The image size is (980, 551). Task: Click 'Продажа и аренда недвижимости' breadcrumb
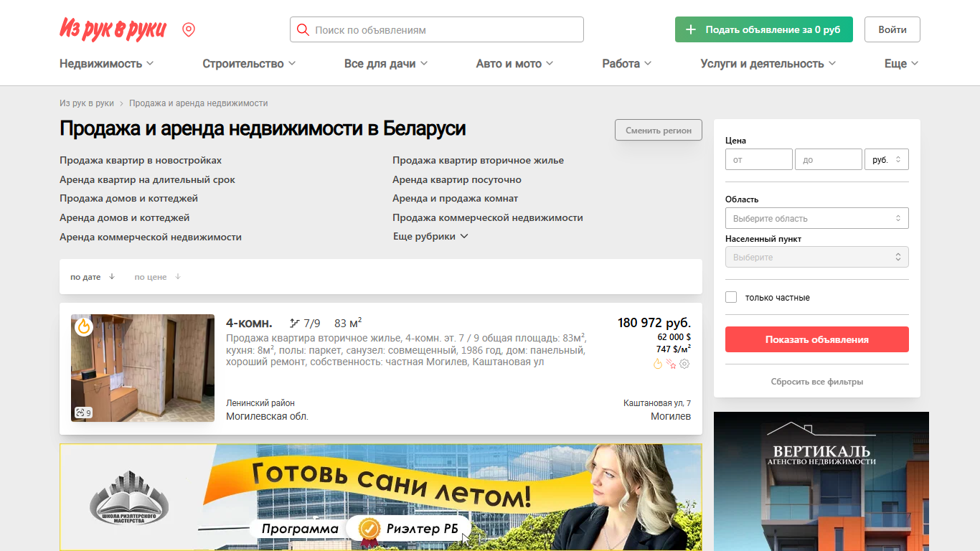pyautogui.click(x=199, y=103)
